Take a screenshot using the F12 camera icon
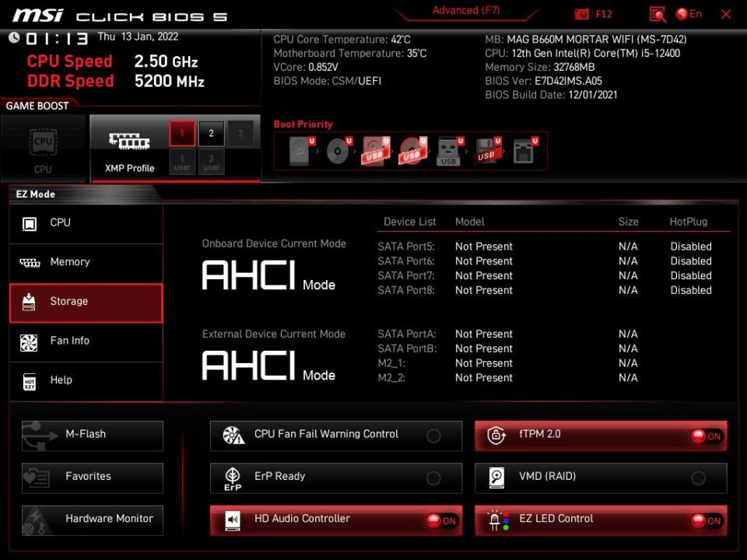 [x=582, y=14]
